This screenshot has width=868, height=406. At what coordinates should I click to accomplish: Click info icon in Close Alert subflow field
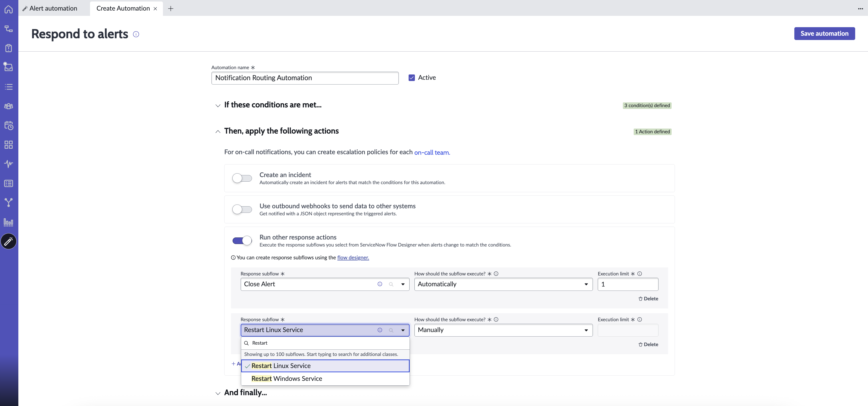[380, 284]
